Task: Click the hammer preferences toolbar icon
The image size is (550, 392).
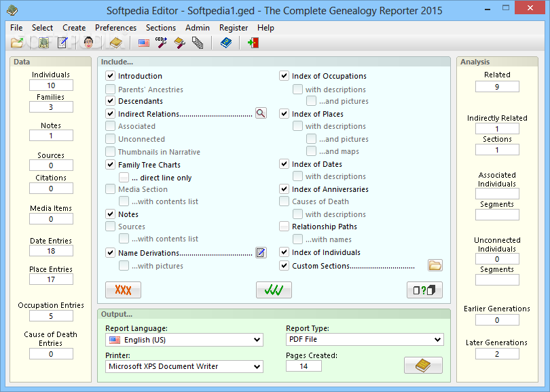Action: [179, 43]
